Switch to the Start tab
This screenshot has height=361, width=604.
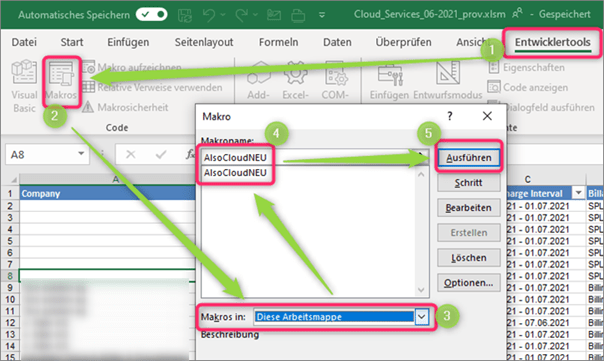coord(72,42)
